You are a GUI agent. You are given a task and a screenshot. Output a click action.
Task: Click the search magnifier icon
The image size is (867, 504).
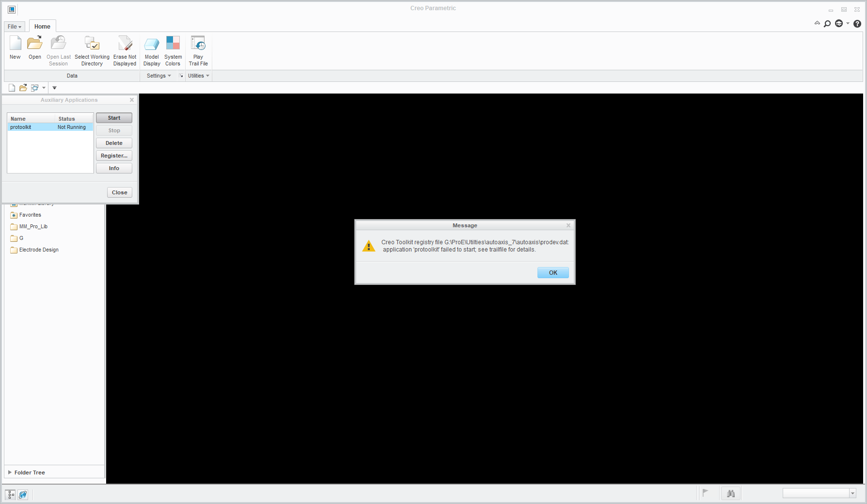pyautogui.click(x=827, y=23)
